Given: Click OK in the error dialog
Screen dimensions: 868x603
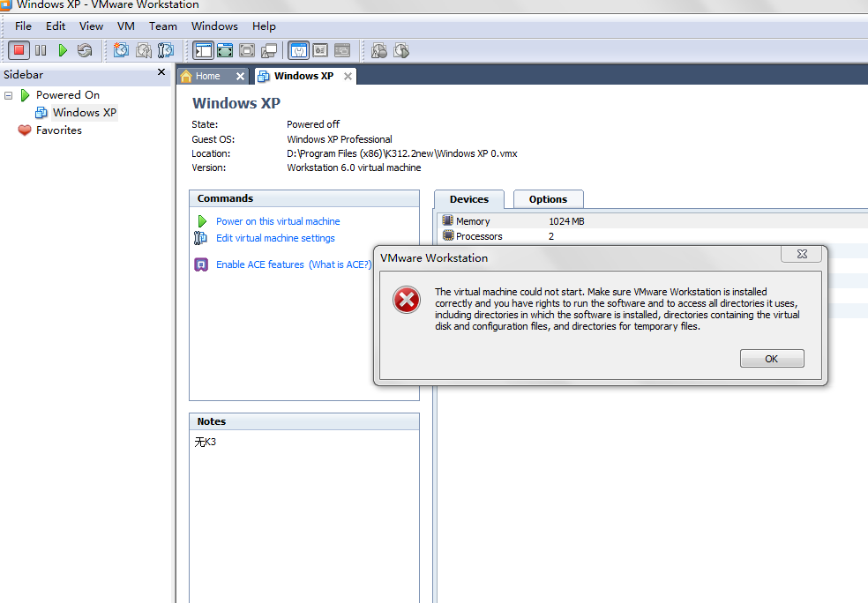Looking at the screenshot, I should coord(772,359).
